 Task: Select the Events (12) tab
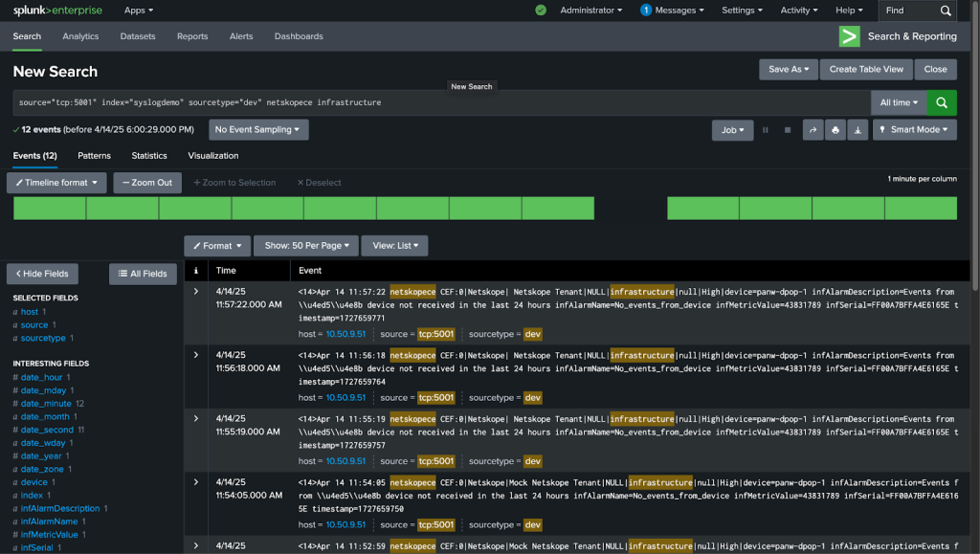35,156
